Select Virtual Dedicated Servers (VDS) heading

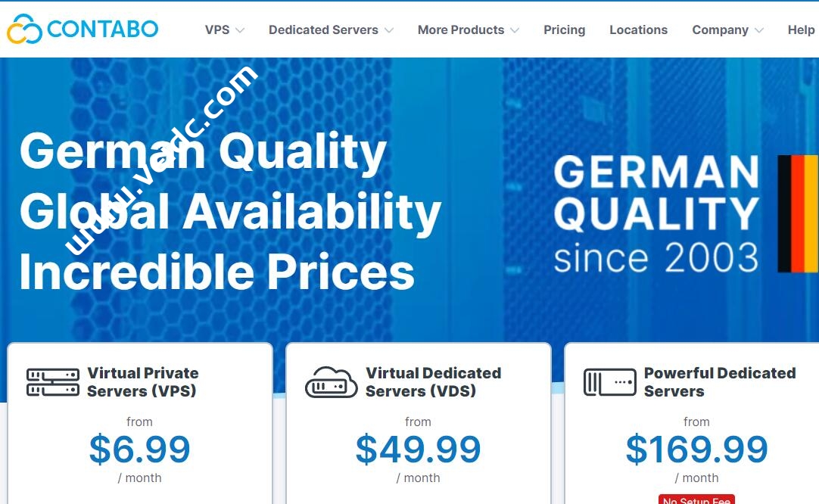[433, 382]
